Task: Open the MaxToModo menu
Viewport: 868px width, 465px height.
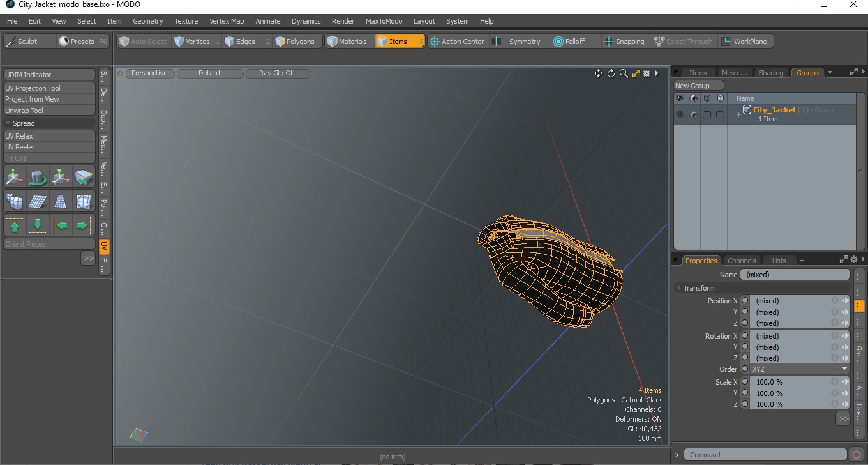Action: (384, 21)
